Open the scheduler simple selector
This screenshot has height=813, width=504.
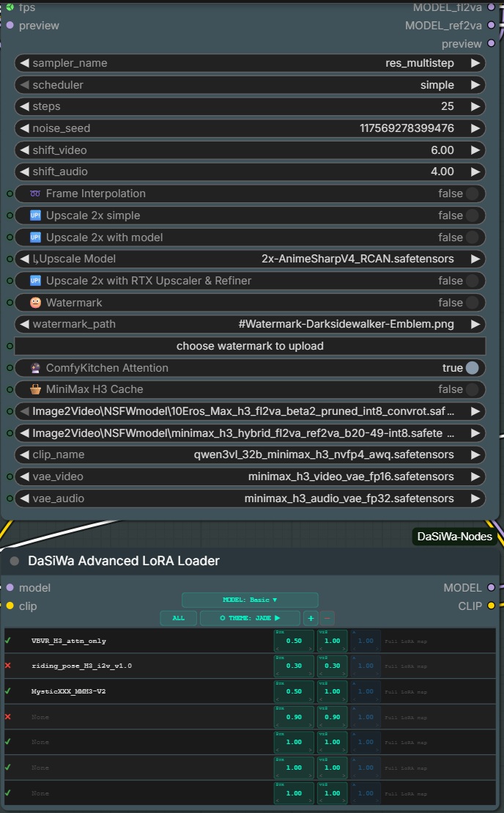coord(251,84)
